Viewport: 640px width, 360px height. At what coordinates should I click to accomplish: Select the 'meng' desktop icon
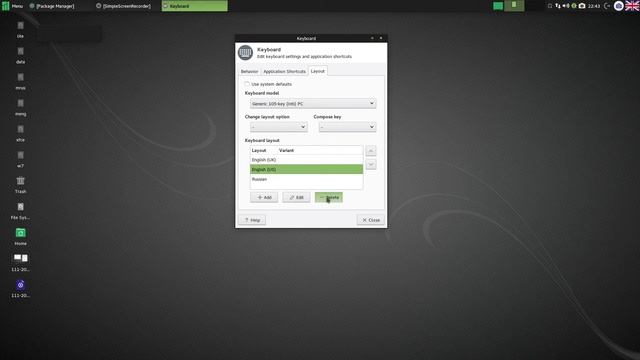point(20,107)
